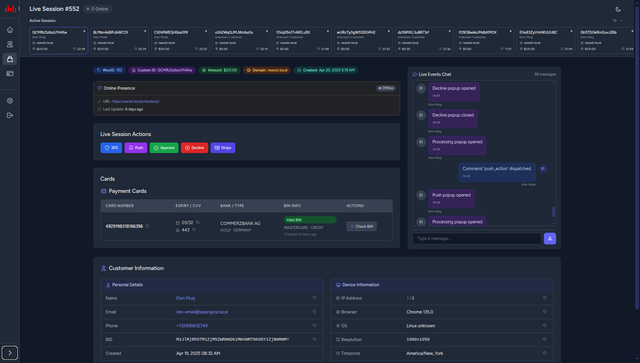
Task: Copy the Browser value Chrome 135.0
Action: coord(544,312)
